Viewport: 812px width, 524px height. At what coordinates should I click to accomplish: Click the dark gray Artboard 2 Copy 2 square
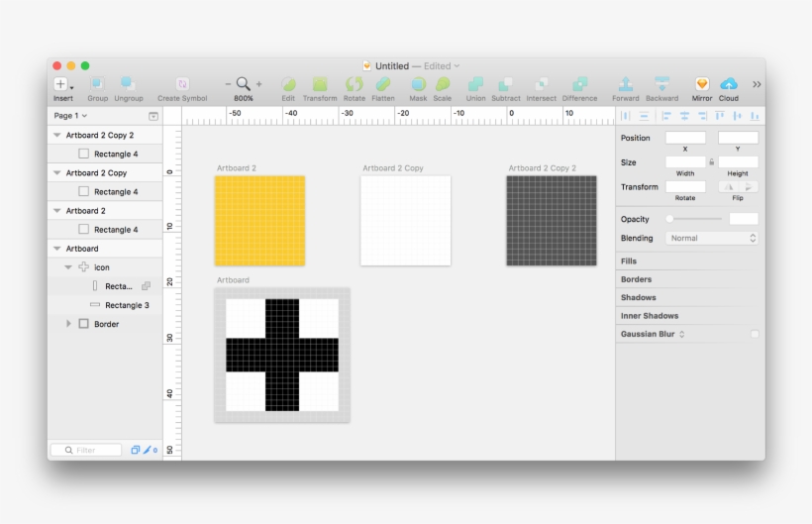(552, 221)
